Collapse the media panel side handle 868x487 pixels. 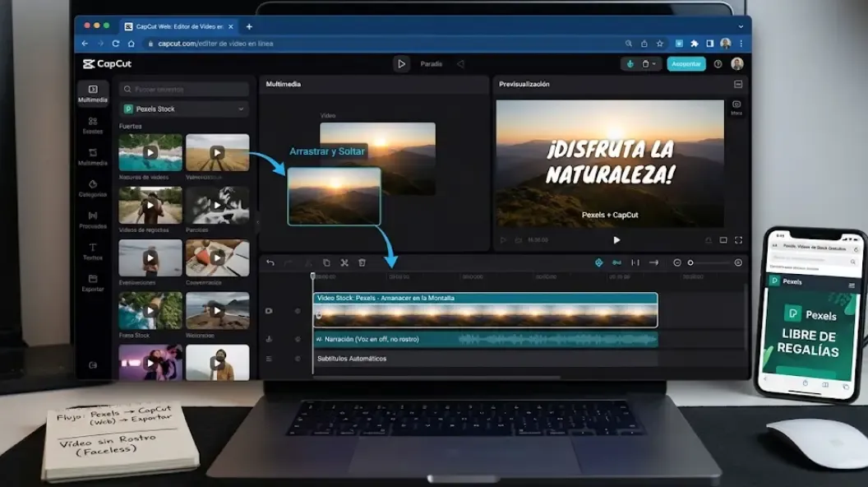(x=257, y=222)
